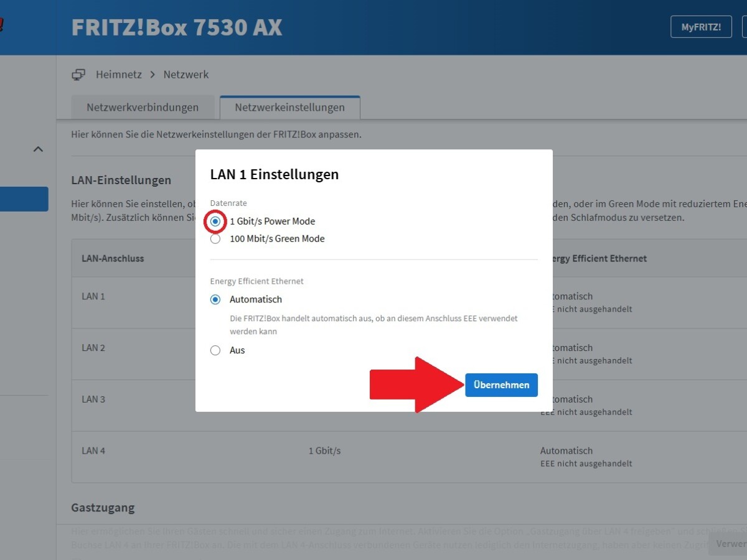Click LAN-Anschluss column header

[x=113, y=258]
